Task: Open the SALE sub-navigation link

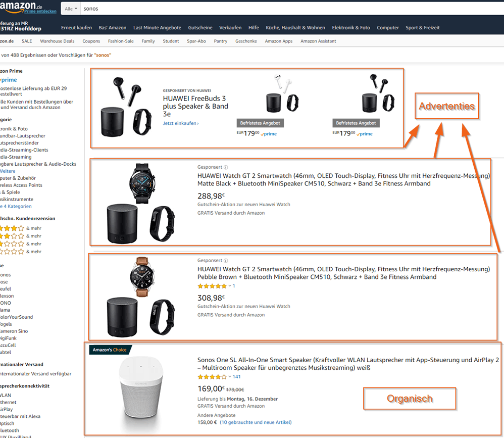Action: coord(27,41)
